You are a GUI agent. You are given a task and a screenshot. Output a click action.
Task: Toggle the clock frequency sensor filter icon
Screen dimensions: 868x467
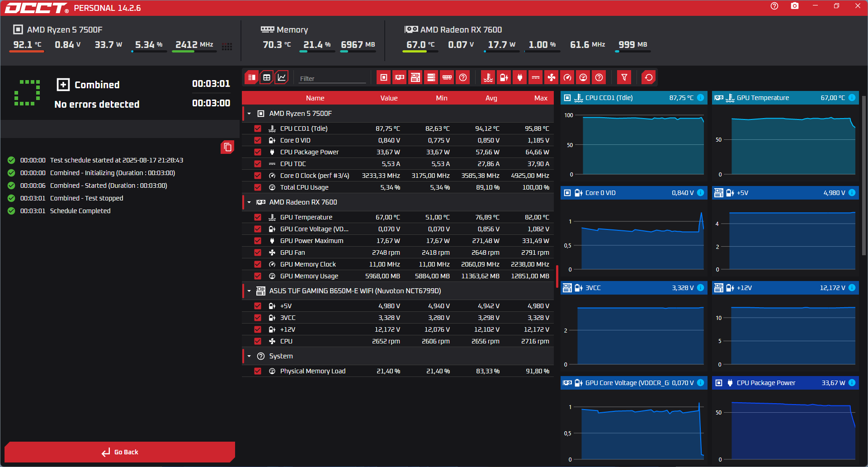[567, 77]
